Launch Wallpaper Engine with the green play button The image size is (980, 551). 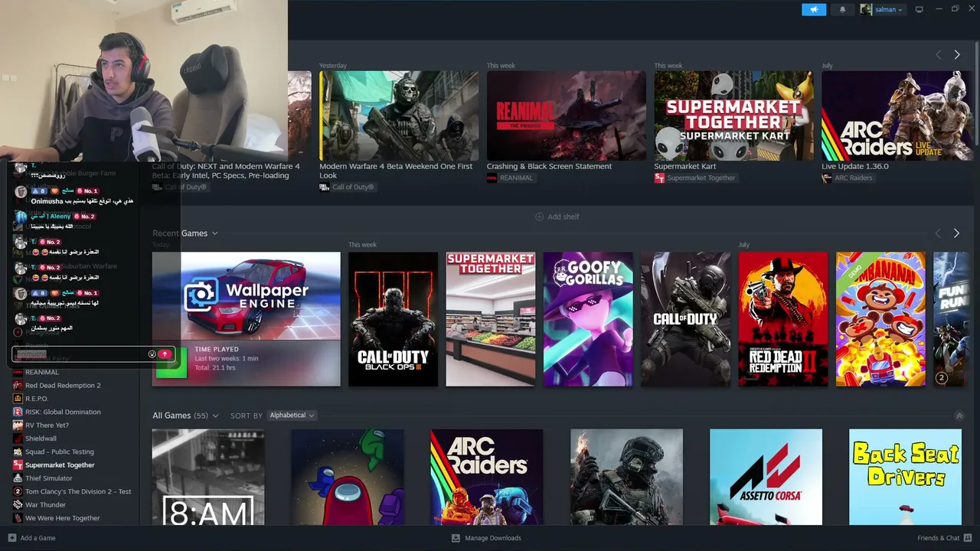click(171, 363)
